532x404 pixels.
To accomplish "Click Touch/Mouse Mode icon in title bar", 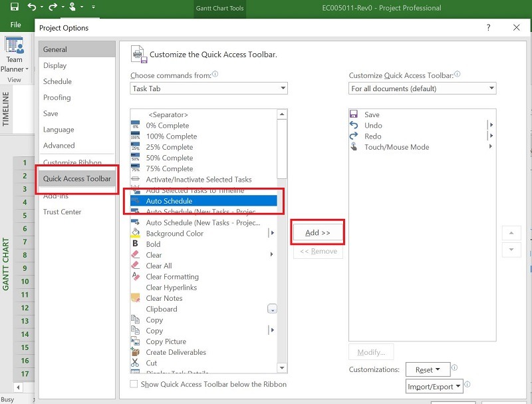I will coord(72,7).
